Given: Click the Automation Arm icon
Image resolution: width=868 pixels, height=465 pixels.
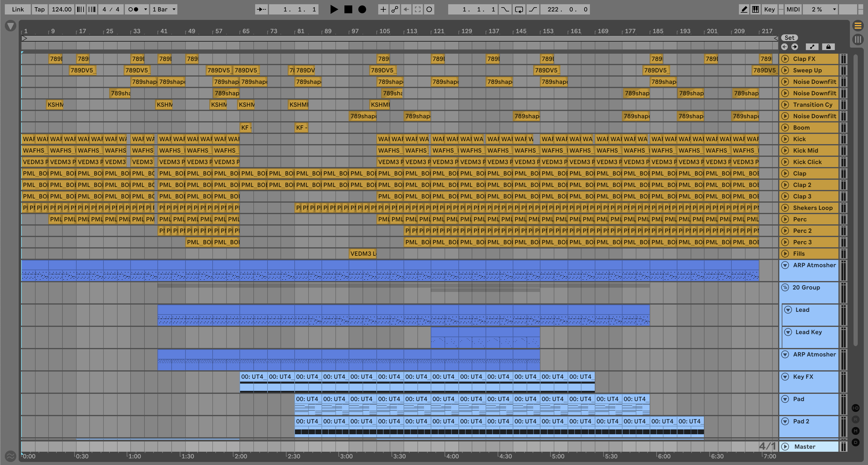Looking at the screenshot, I should pos(394,9).
